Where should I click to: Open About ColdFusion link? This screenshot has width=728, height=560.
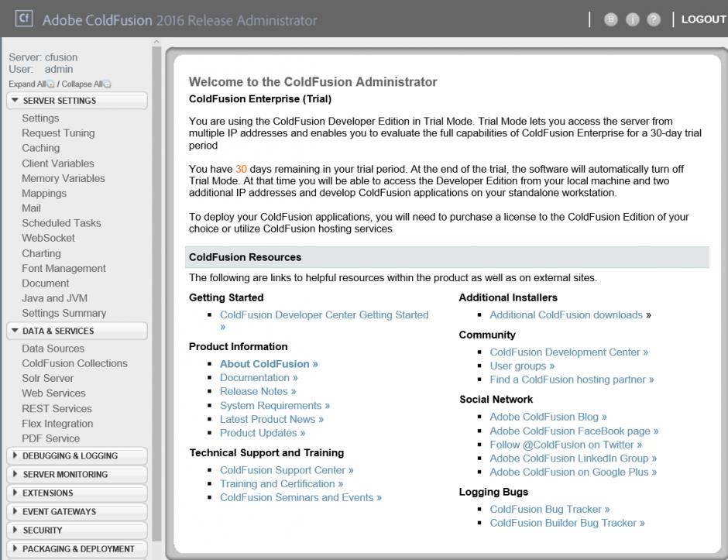pos(269,364)
